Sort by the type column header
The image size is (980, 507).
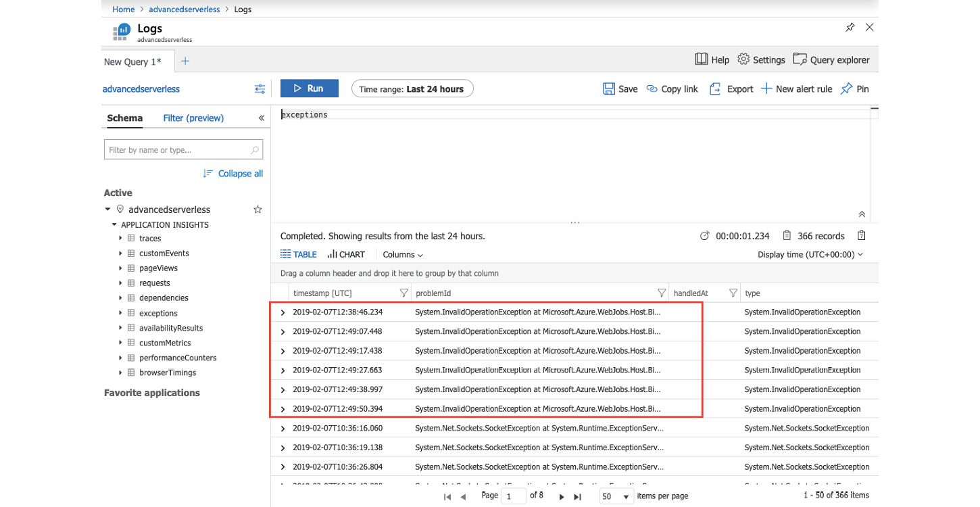click(x=752, y=293)
